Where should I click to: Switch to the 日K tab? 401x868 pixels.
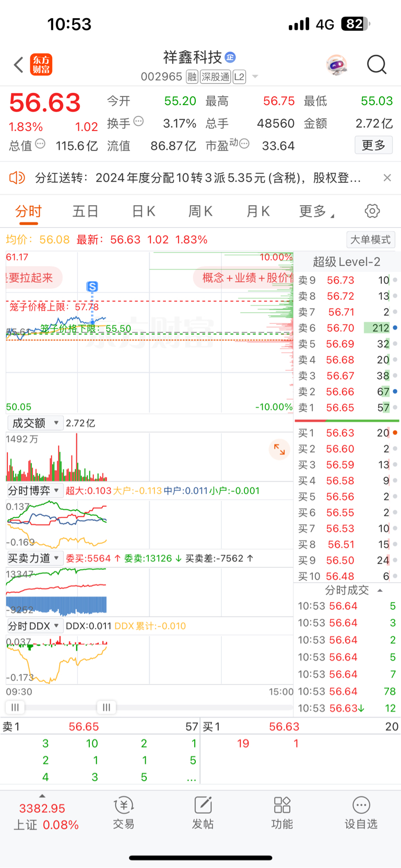tap(144, 212)
